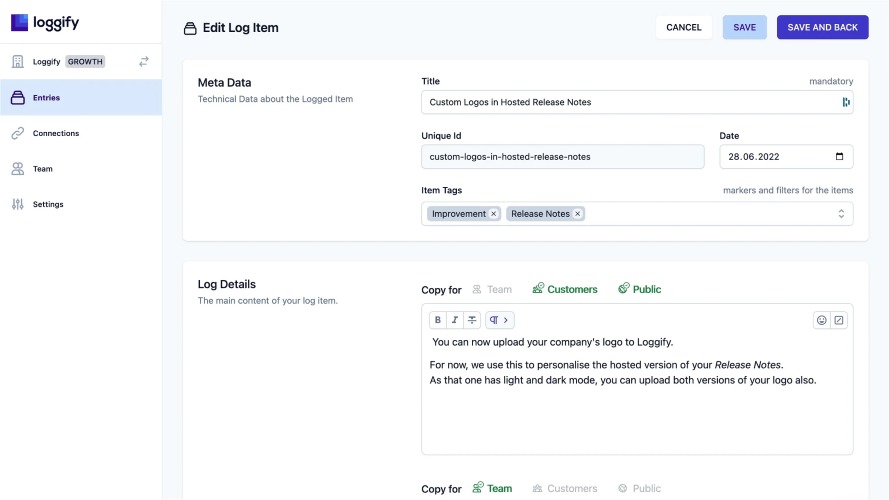Toggle the Public audience for first copy

pyautogui.click(x=640, y=290)
